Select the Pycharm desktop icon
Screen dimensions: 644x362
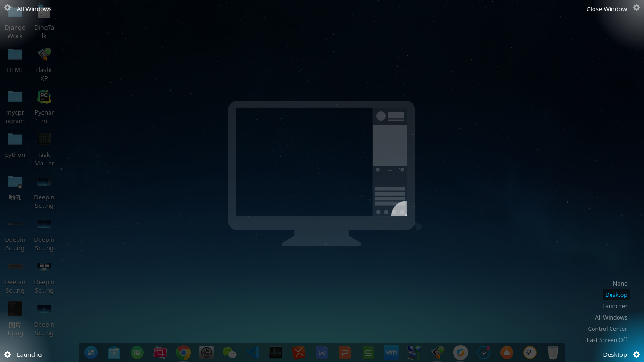[44, 107]
